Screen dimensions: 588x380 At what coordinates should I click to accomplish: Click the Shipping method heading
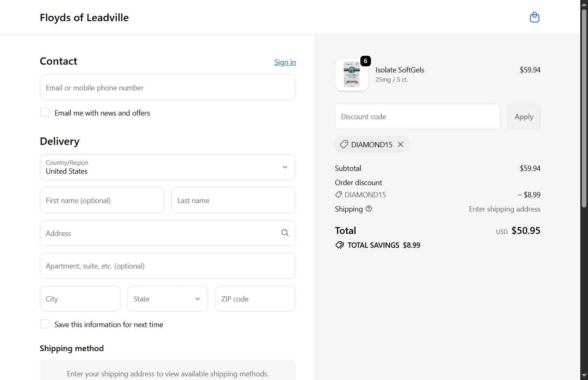[72, 348]
